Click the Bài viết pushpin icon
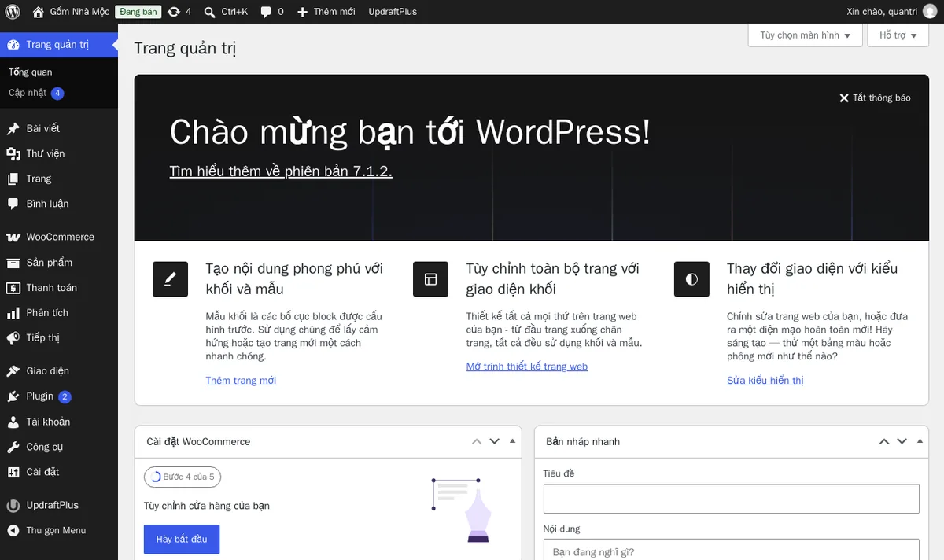Screen dimensions: 944x560 tap(13, 128)
